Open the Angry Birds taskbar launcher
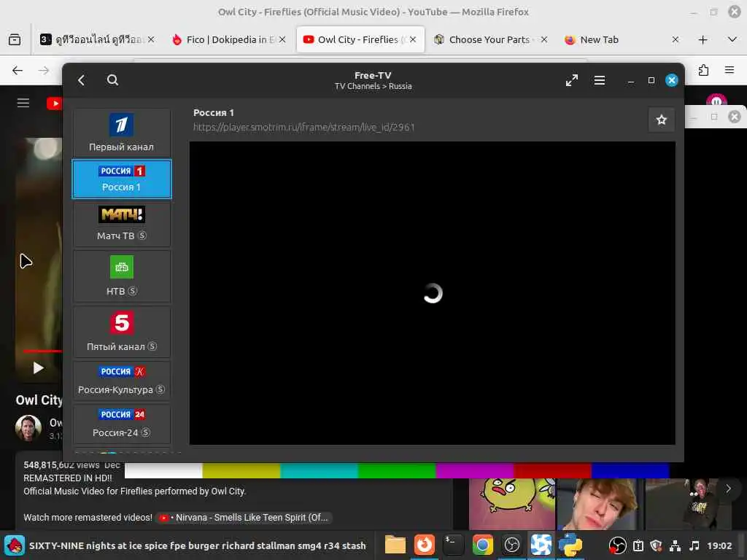The height and width of the screenshot is (560, 747). (15, 545)
